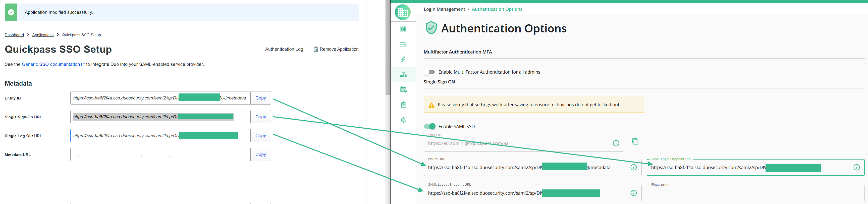
Task: Open the calendar icon in sidebar
Action: tap(403, 90)
